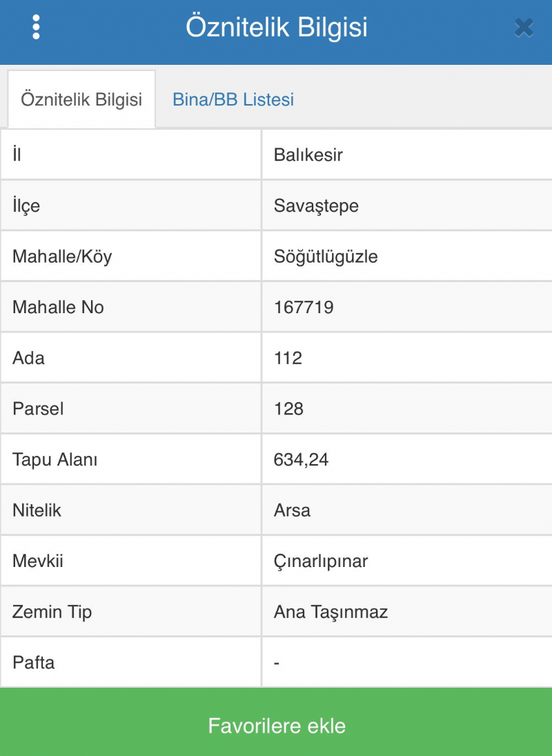This screenshot has width=552, height=756.
Task: Close the Öznitelik Bilgisi panel
Action: pos(524,28)
